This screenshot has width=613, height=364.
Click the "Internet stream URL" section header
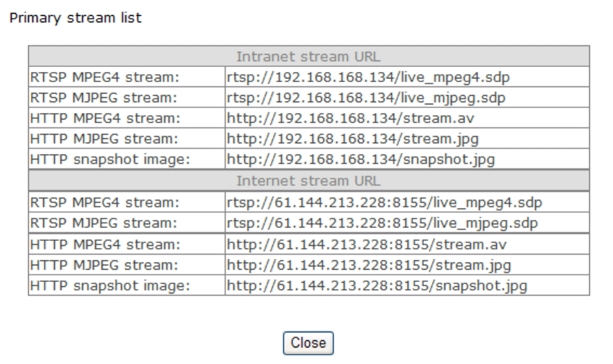(x=308, y=181)
